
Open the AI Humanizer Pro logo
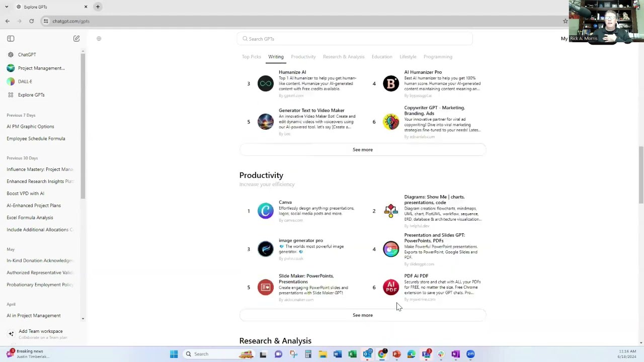pos(391,83)
